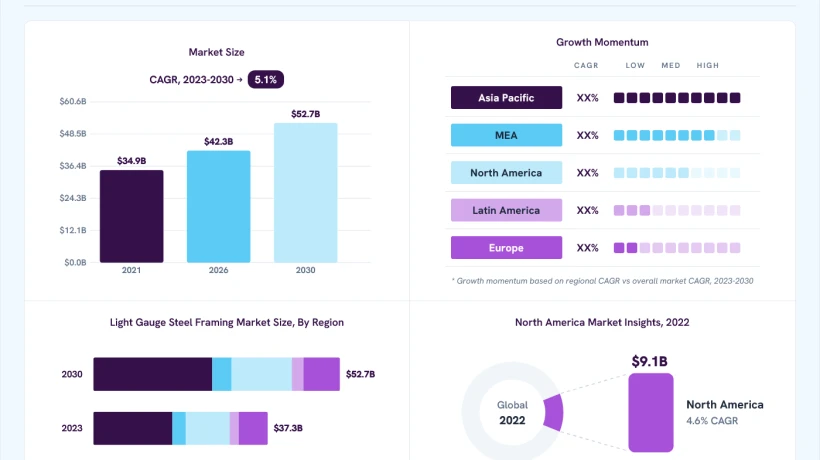Click North America momentum indicator squares

pyautogui.click(x=677, y=173)
